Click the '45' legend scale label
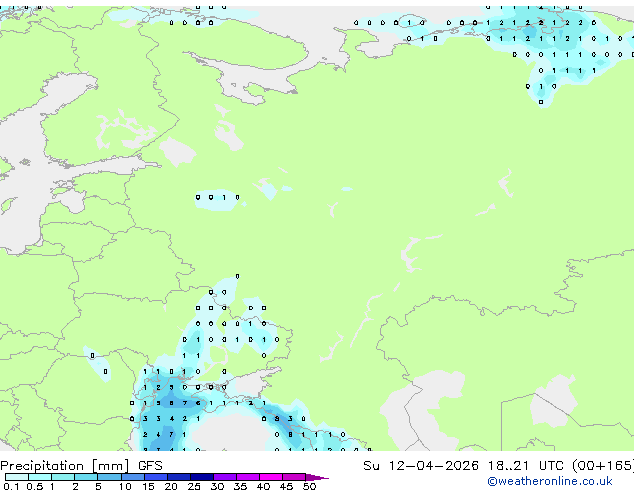Screen dimensions: 634x490 [x=286, y=486]
